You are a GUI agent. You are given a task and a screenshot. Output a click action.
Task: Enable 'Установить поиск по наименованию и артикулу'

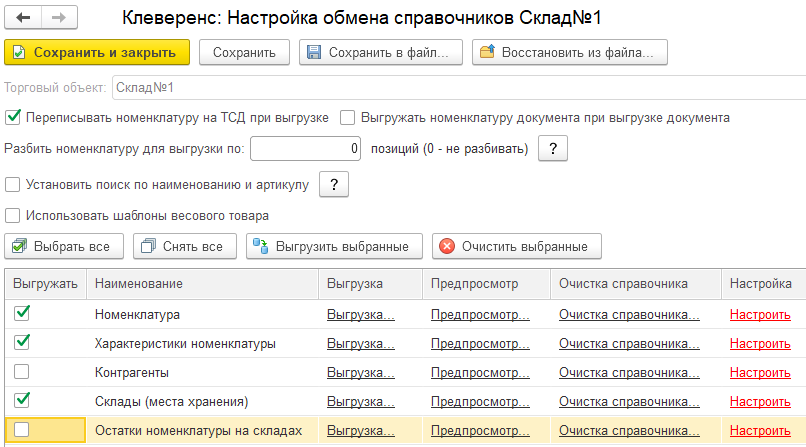coord(13,184)
